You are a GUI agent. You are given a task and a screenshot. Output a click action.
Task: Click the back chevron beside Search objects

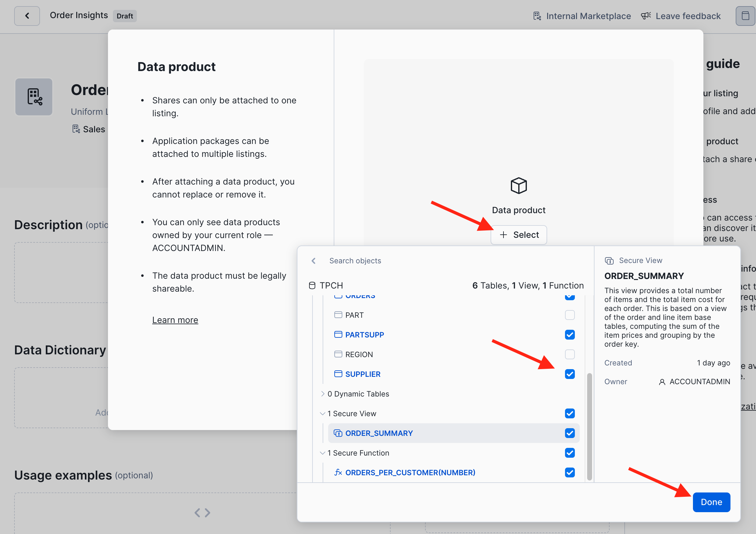click(313, 261)
